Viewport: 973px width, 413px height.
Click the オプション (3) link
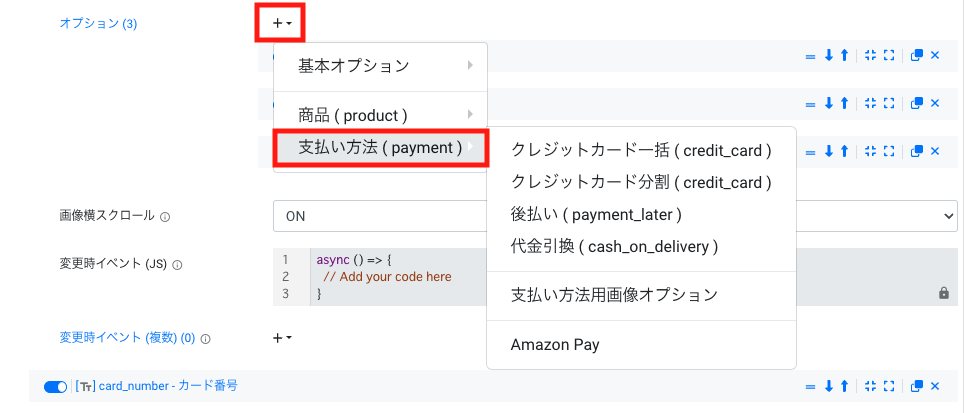pos(98,24)
